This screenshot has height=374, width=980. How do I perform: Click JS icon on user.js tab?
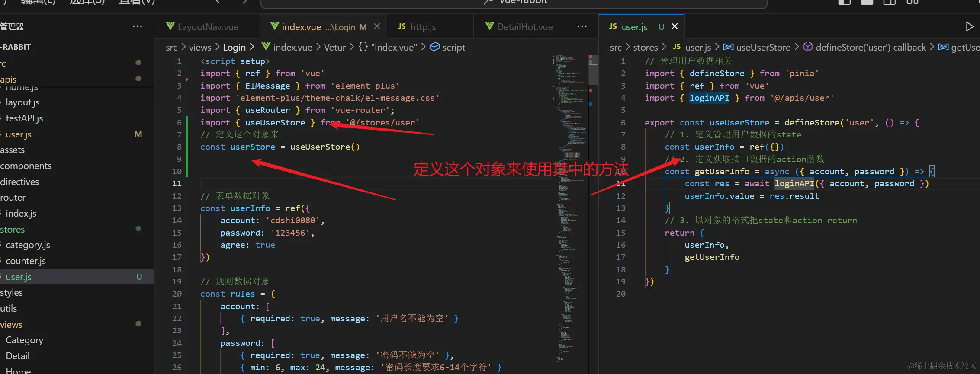coord(613,26)
